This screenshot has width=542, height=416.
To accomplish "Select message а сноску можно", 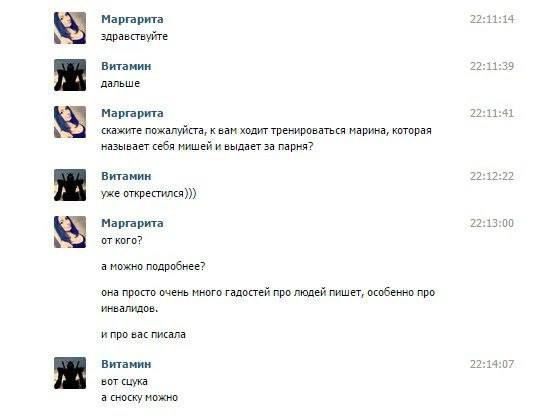I will pyautogui.click(x=139, y=398).
